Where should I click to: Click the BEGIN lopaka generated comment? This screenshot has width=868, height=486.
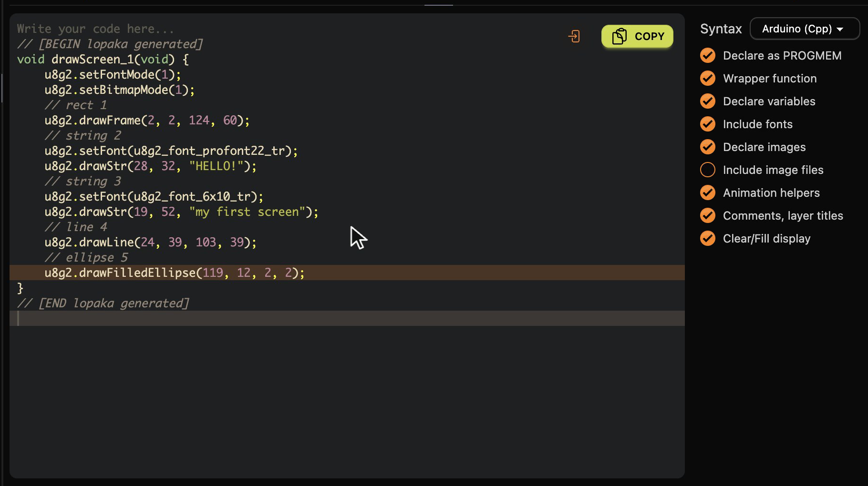(110, 44)
